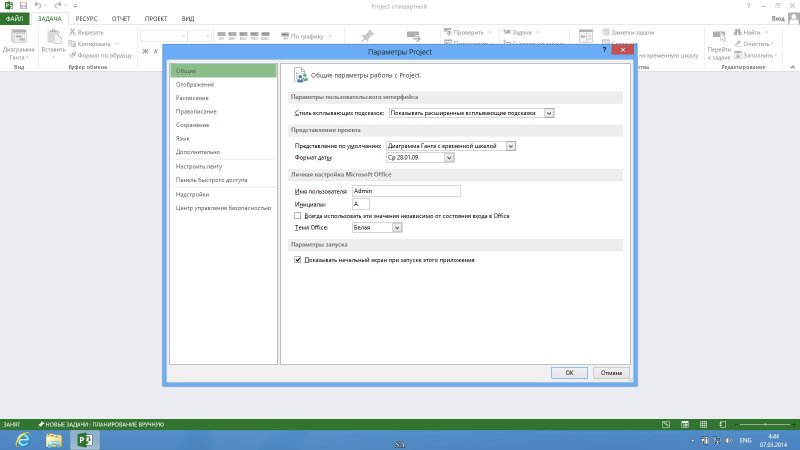
Task: Click the Redo arrow icon
Action: coord(57,6)
